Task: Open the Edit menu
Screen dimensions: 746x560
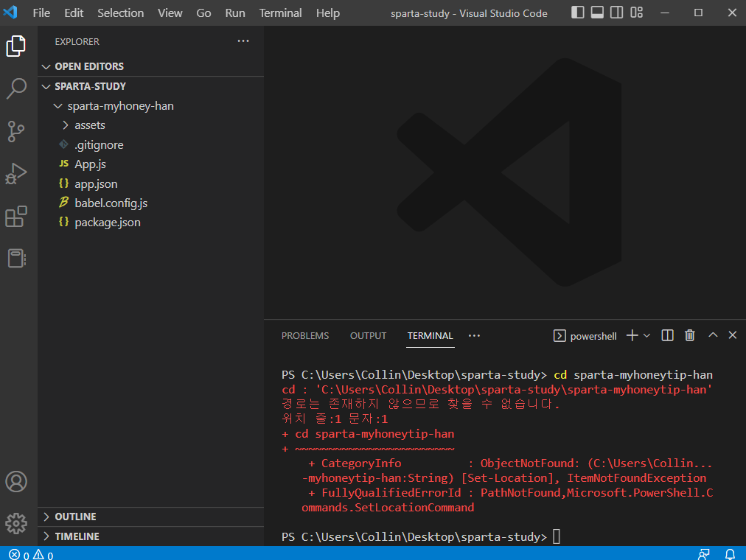Action: point(74,13)
